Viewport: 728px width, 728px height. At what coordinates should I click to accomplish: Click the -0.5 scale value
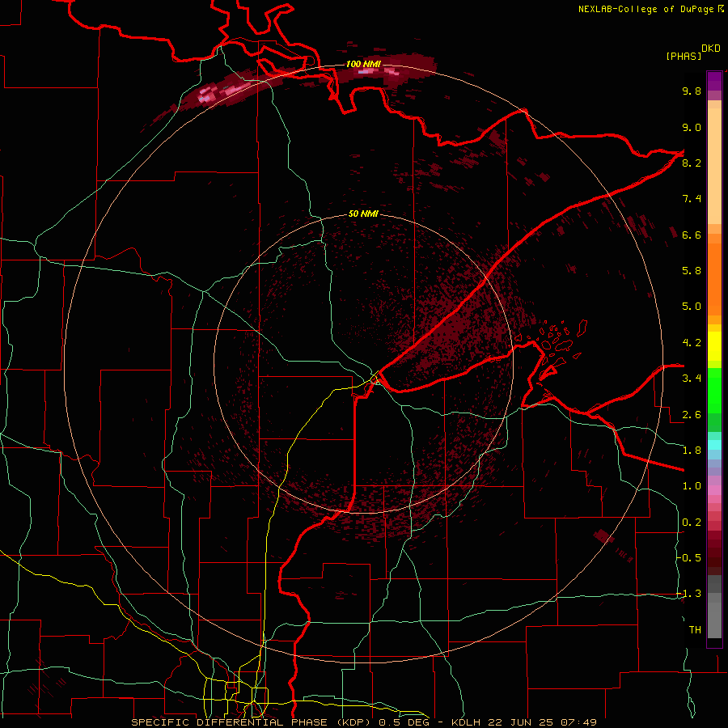click(x=688, y=558)
